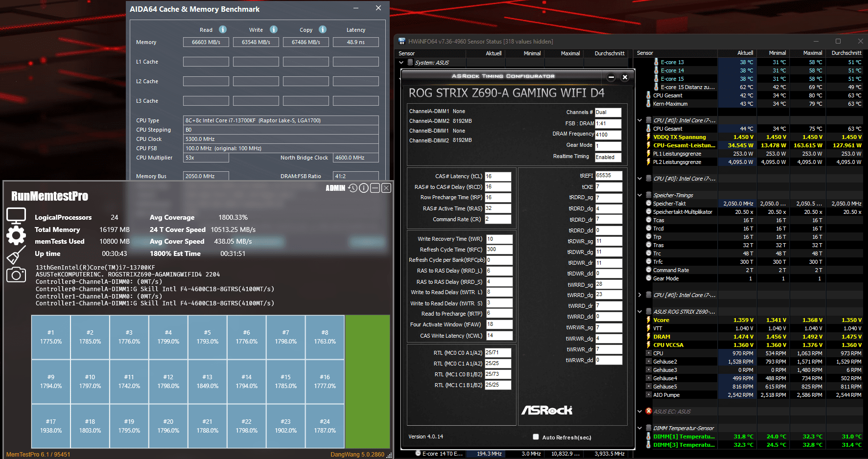The width and height of the screenshot is (868, 459).
Task: Select memtest tile #13 at 1849.0%
Action: (208, 382)
